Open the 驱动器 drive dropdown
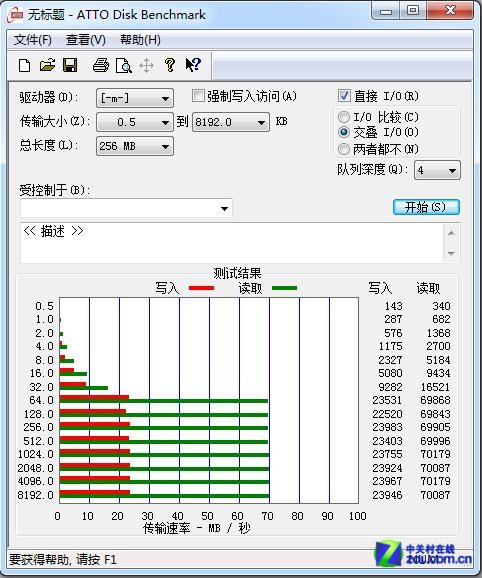482x578 pixels. 135,98
